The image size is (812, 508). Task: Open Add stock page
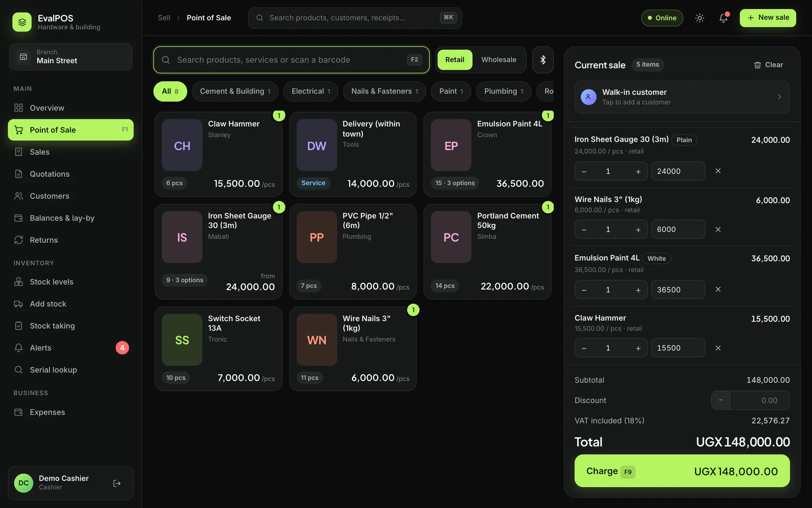[71, 304]
